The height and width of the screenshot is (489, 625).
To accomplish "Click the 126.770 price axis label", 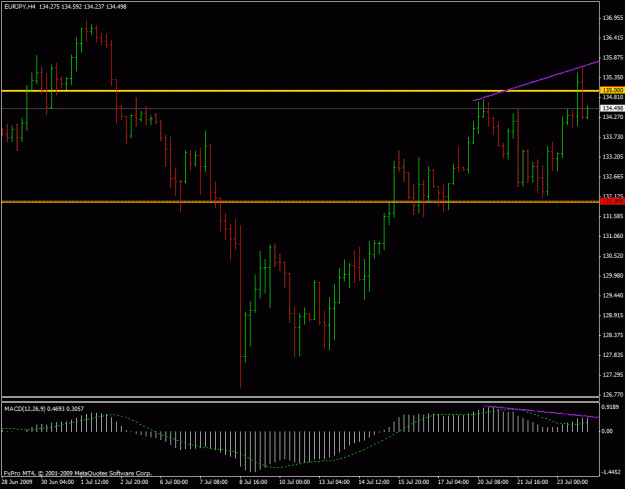I will (x=613, y=395).
